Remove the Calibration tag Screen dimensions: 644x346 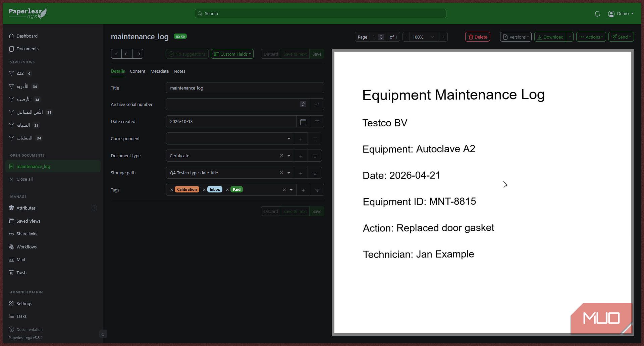[x=172, y=190]
